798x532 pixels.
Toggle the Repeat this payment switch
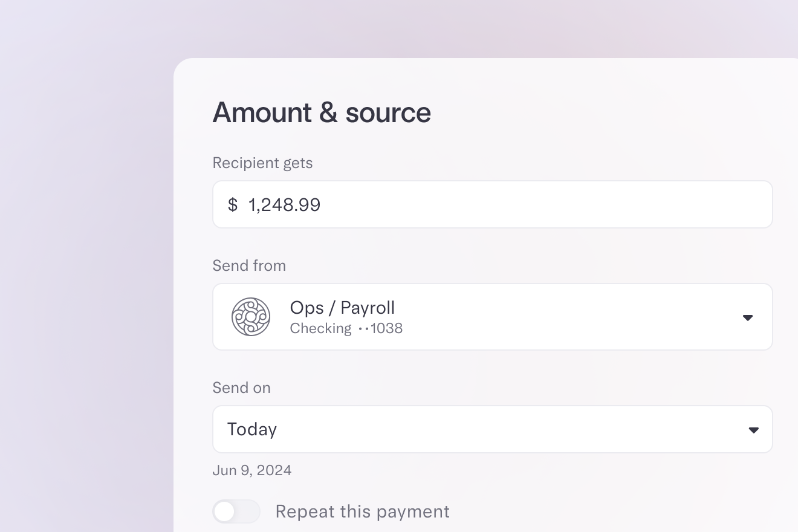pyautogui.click(x=236, y=511)
